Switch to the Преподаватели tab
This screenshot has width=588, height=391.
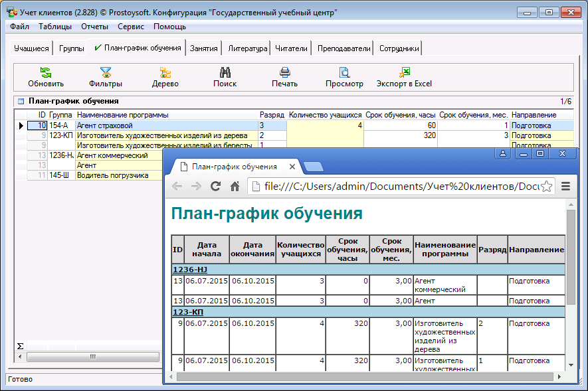(343, 48)
